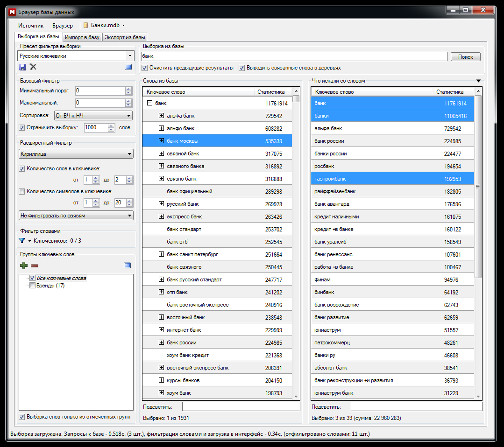Screen dimensions: 504x447
Task: Delete the filter preset with the X icon
Action: coord(33,67)
